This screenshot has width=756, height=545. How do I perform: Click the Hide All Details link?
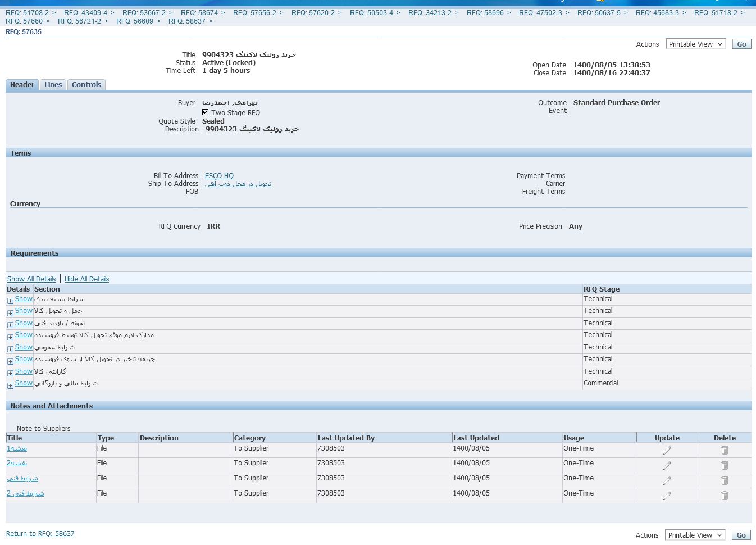86,279
